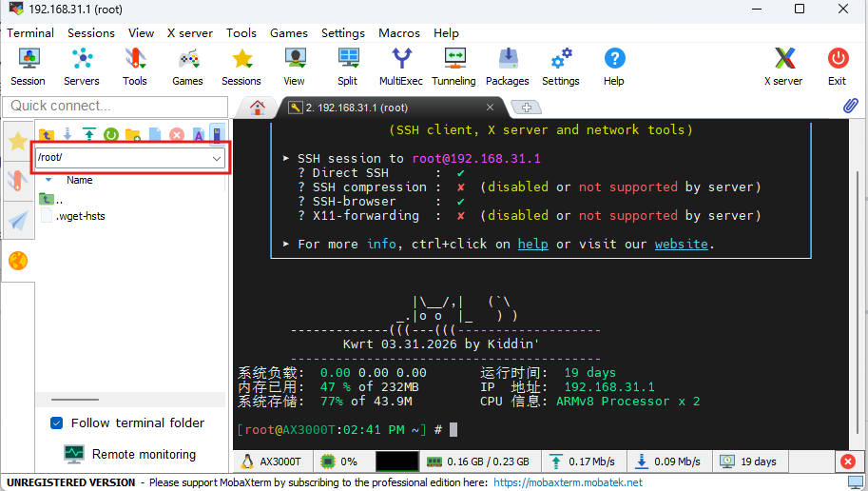Toggle the X server icon
The height and width of the screenshot is (491, 868).
tap(783, 67)
